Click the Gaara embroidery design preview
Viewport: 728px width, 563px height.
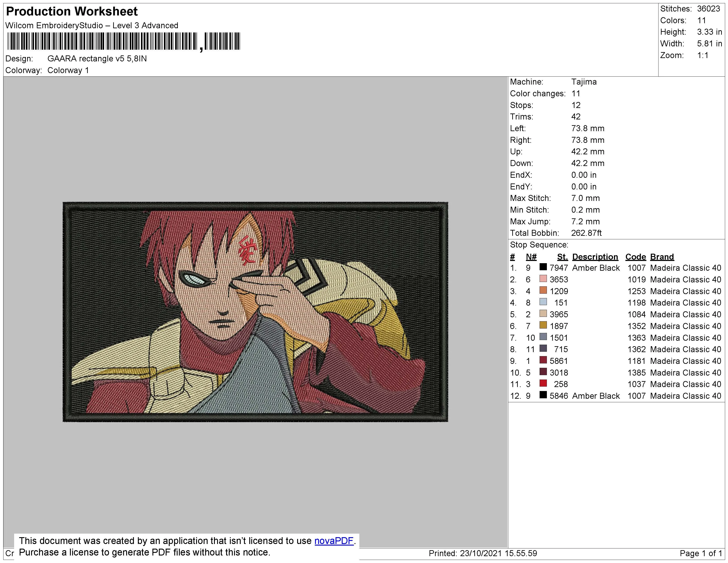255,312
